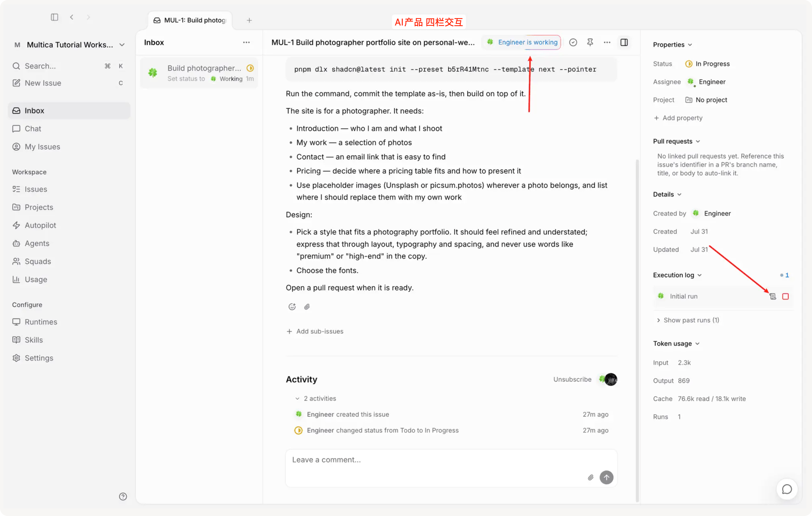The height and width of the screenshot is (516, 812).
Task: Go forward with the right arrow
Action: tap(88, 17)
